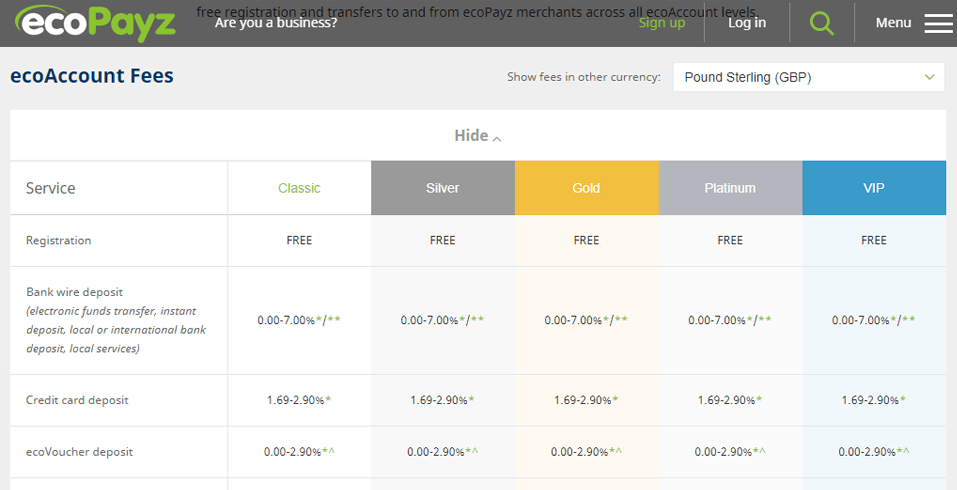Open the search magnifier icon
The height and width of the screenshot is (490, 957).
click(822, 23)
